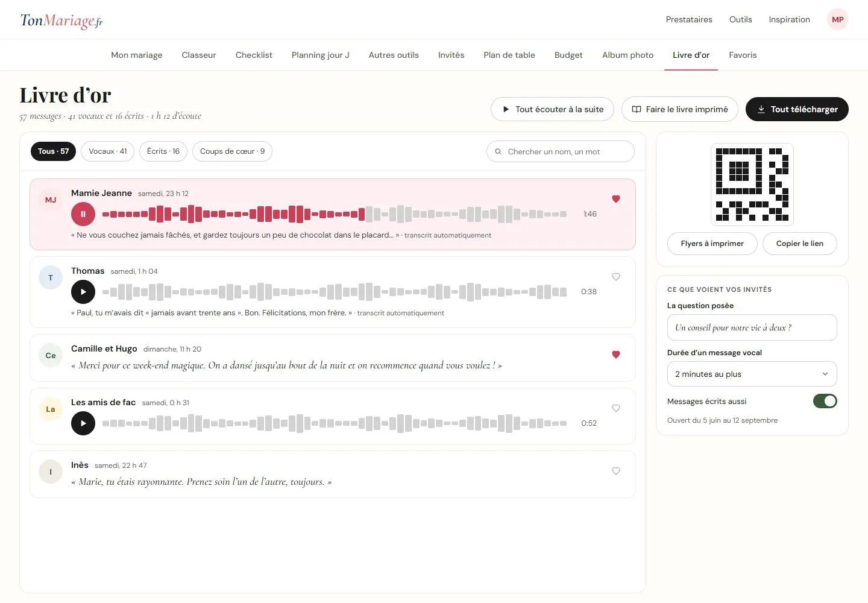The height and width of the screenshot is (603, 868).
Task: Click Inès's I avatar
Action: coord(51,472)
